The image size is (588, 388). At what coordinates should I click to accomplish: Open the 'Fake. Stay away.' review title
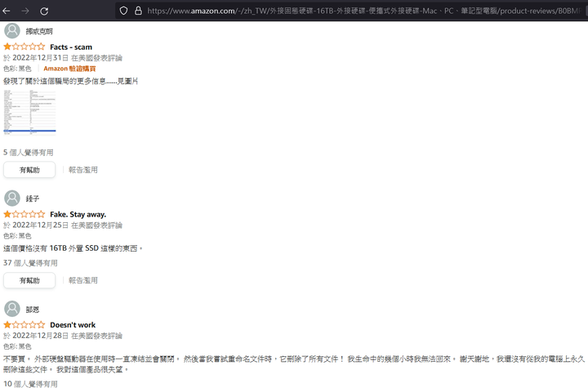coord(78,214)
